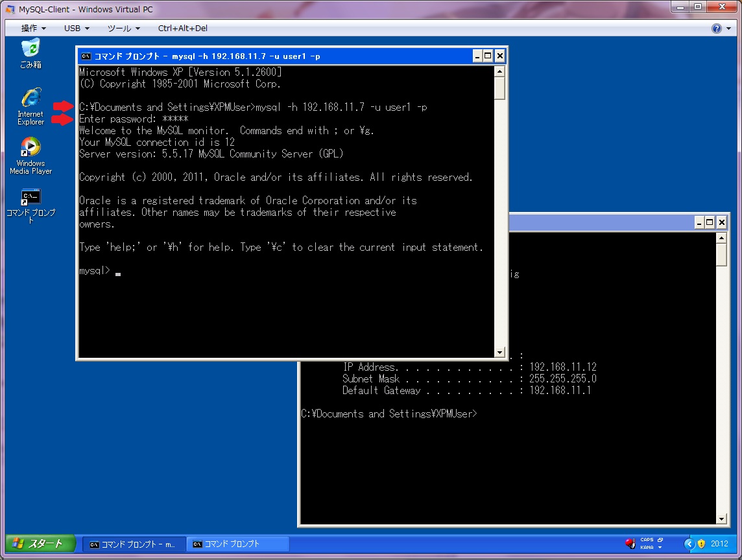Select the コマンド プロンプト desktop shortcut icon
The height and width of the screenshot is (560, 742).
pos(30,205)
